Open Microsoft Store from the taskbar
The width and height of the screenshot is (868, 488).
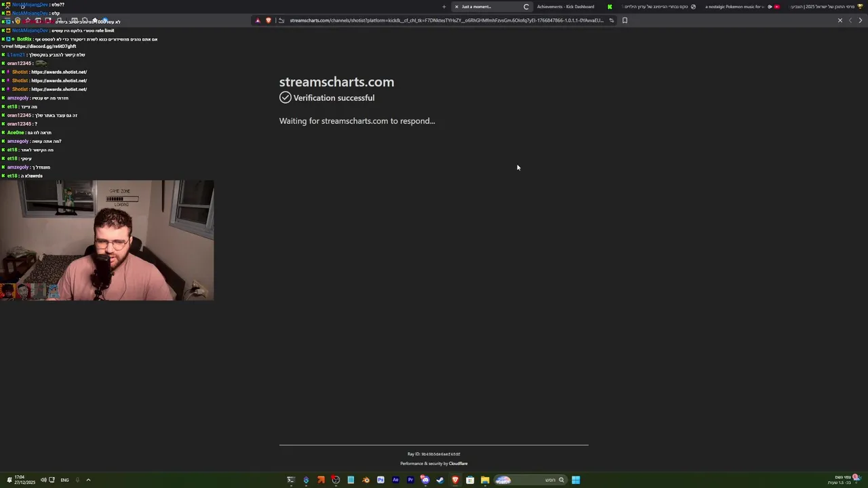(470, 480)
